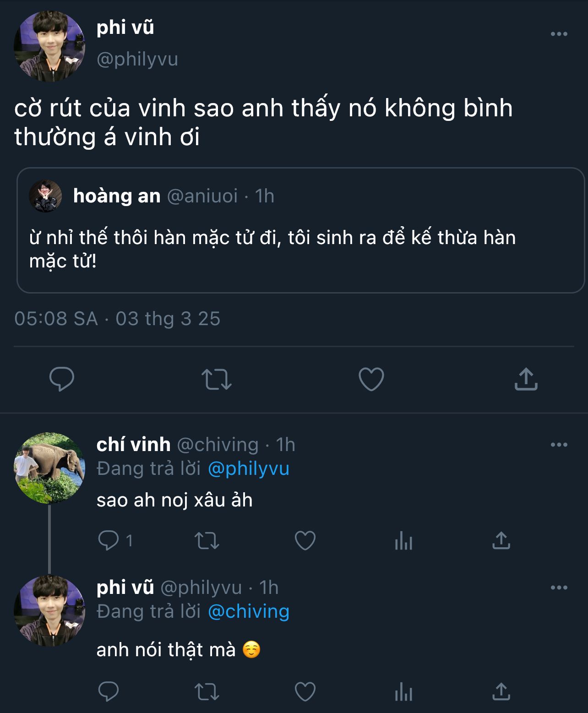Like the main phi vũ tweet
Screen dimensions: 588x713
371,379
